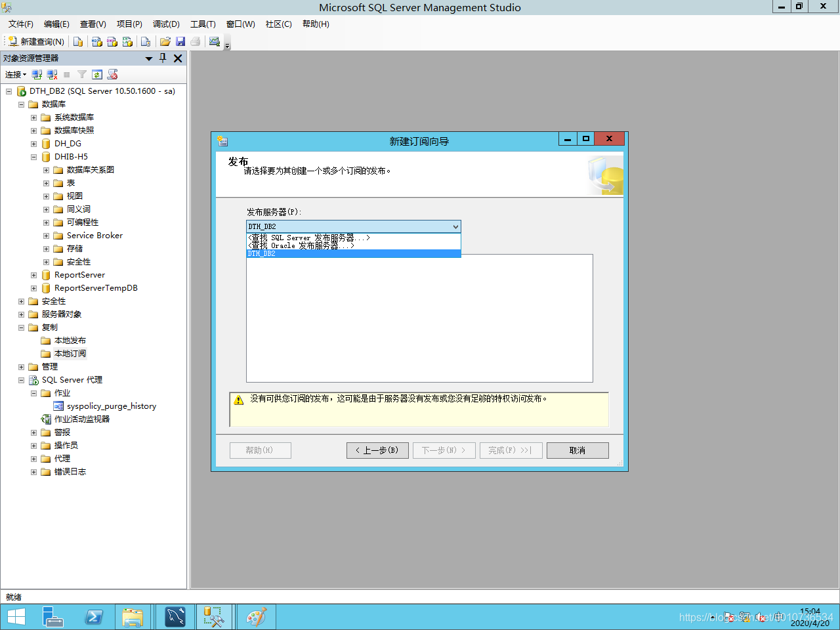
Task: Open 作业活动监视器 in the tree
Action: click(82, 419)
